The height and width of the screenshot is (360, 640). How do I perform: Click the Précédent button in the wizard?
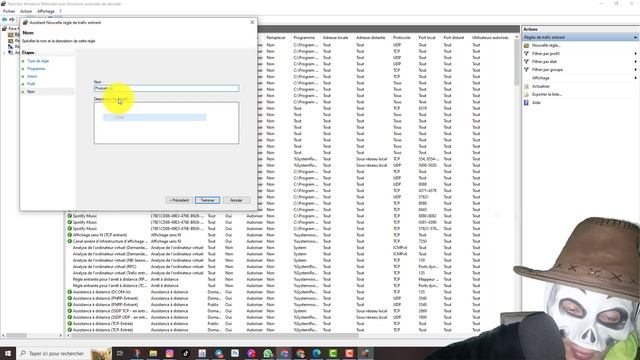[x=179, y=200]
